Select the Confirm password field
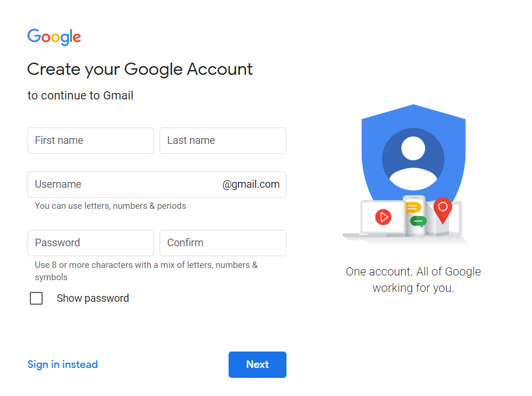This screenshot has width=532, height=396. (x=222, y=243)
